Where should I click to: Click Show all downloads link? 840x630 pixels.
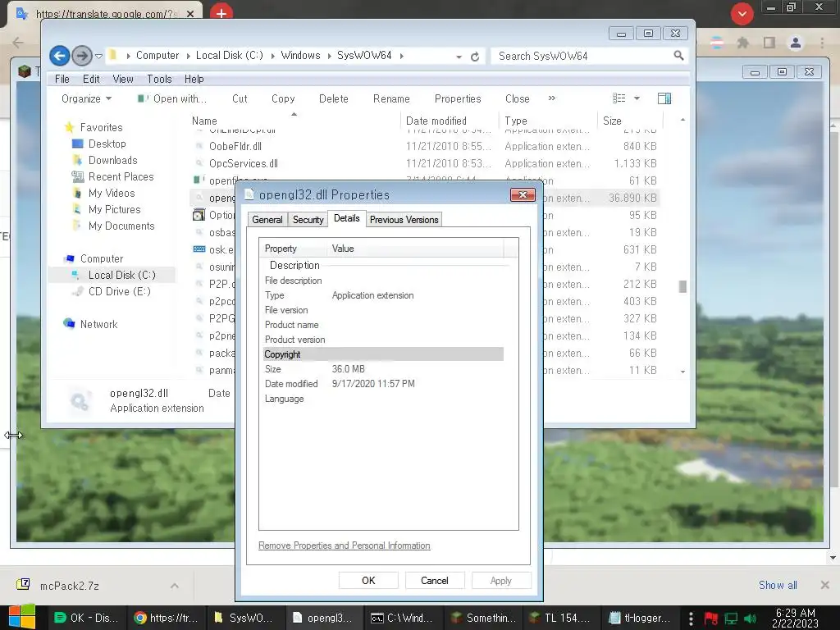click(x=778, y=585)
